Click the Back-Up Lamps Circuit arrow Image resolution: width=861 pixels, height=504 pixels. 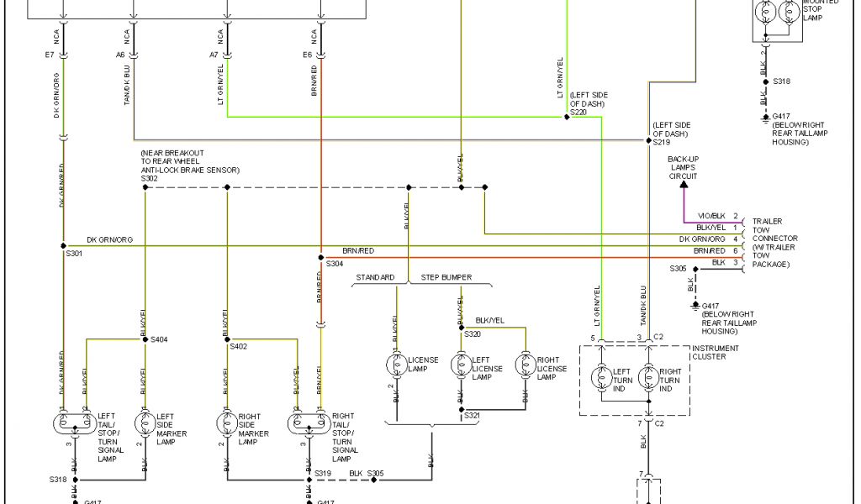(x=683, y=184)
